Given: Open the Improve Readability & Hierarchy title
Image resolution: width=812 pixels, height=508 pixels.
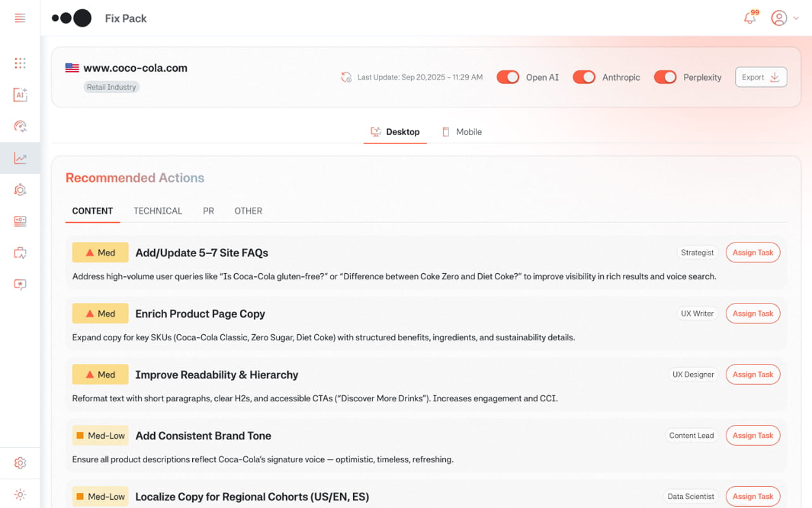Looking at the screenshot, I should (217, 375).
